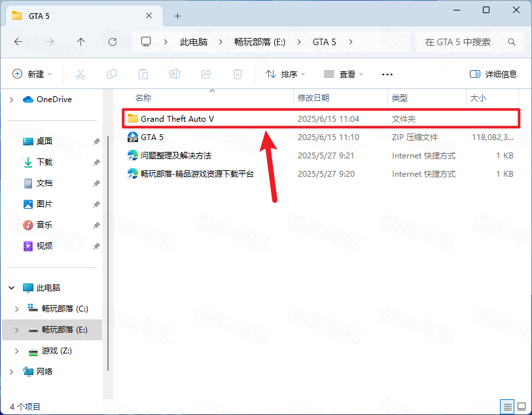Go up one folder level

pyautogui.click(x=80, y=42)
